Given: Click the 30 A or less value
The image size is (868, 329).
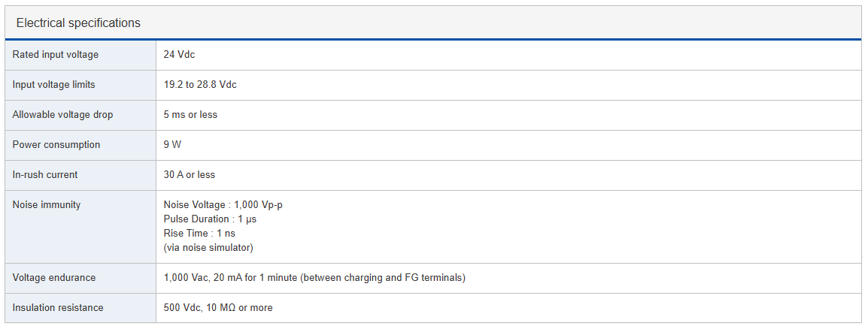Looking at the screenshot, I should (x=190, y=175).
